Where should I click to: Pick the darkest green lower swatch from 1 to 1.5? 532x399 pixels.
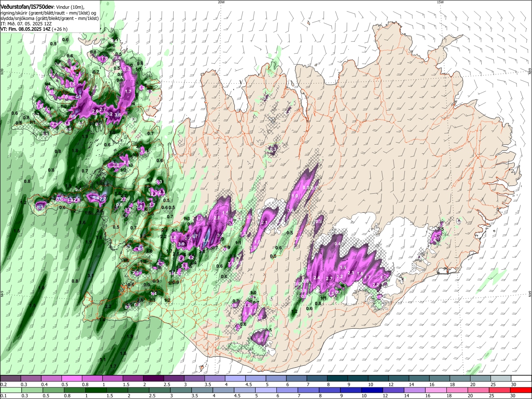(96, 390)
